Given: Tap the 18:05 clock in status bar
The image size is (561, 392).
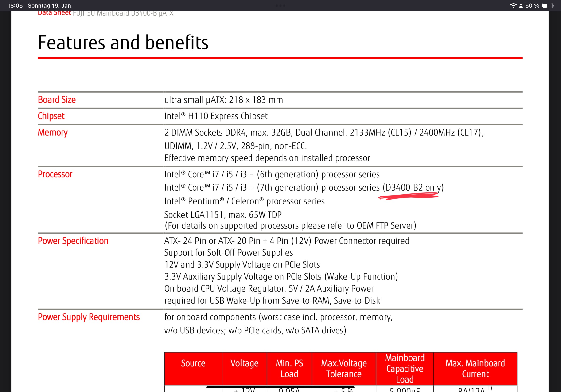Looking at the screenshot, I should (15, 6).
